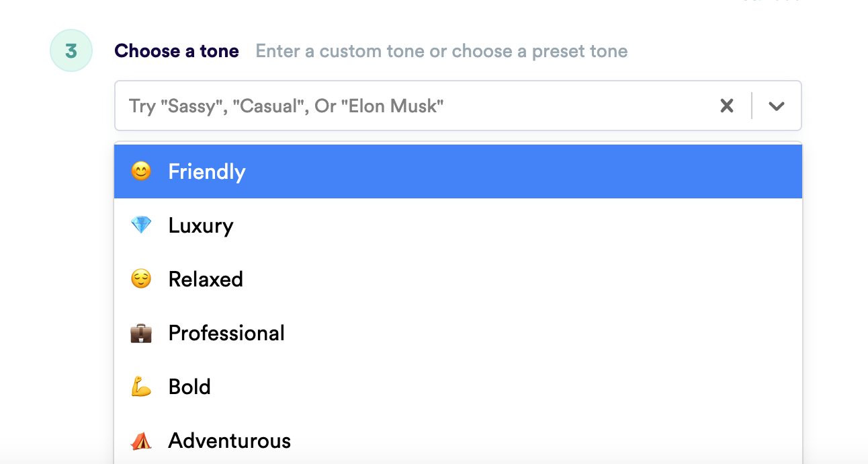Pick the Relaxed tone option

(206, 279)
